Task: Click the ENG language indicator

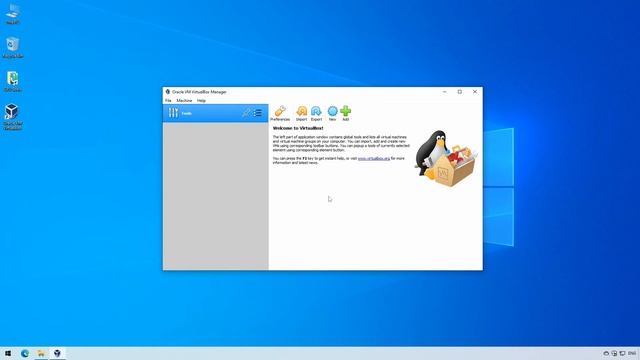Action: 632,353
